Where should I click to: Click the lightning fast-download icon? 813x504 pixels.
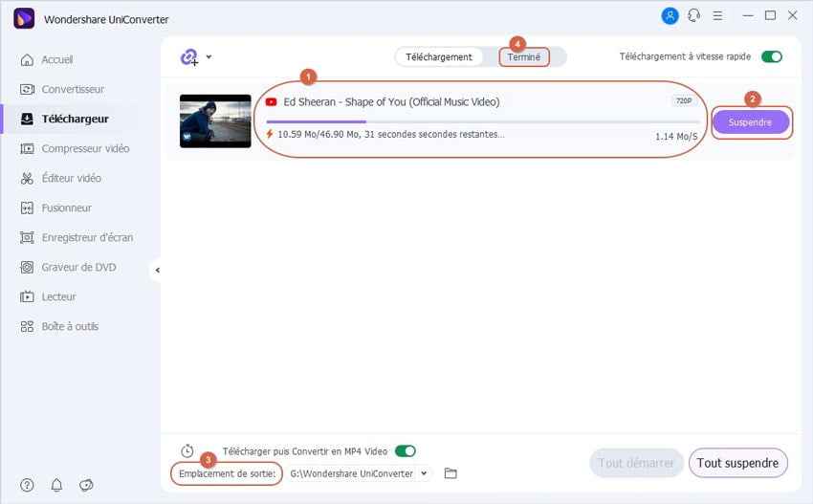270,134
